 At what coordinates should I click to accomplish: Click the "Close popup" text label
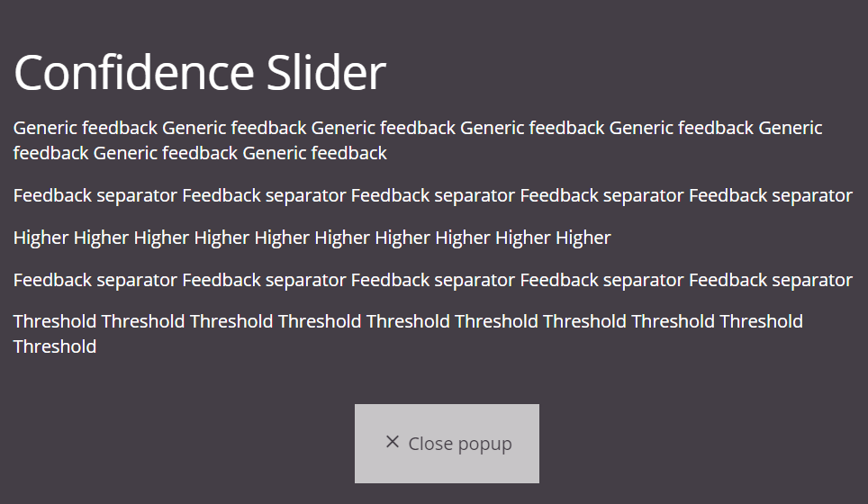[x=459, y=444]
